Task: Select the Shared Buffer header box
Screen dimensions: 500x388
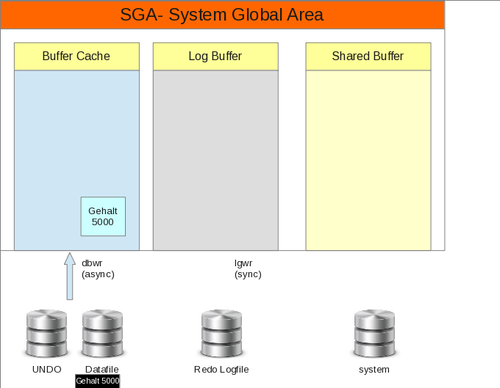Action: click(x=368, y=56)
